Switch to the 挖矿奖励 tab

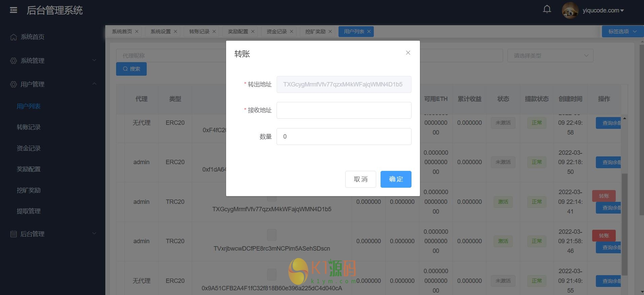(315, 32)
